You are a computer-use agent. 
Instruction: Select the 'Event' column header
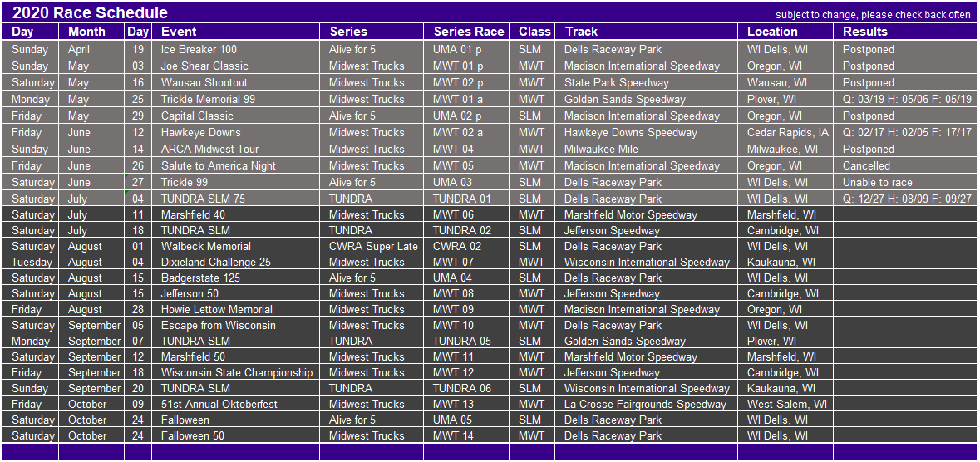click(235, 32)
